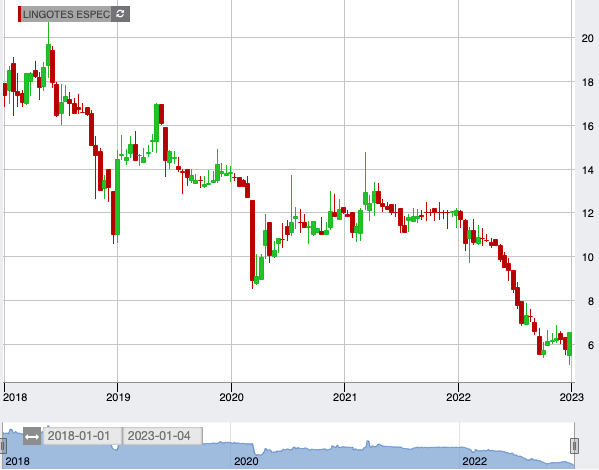Screen dimensions: 599x470
Task: Click the 20 value on the price axis
Action: click(x=588, y=38)
